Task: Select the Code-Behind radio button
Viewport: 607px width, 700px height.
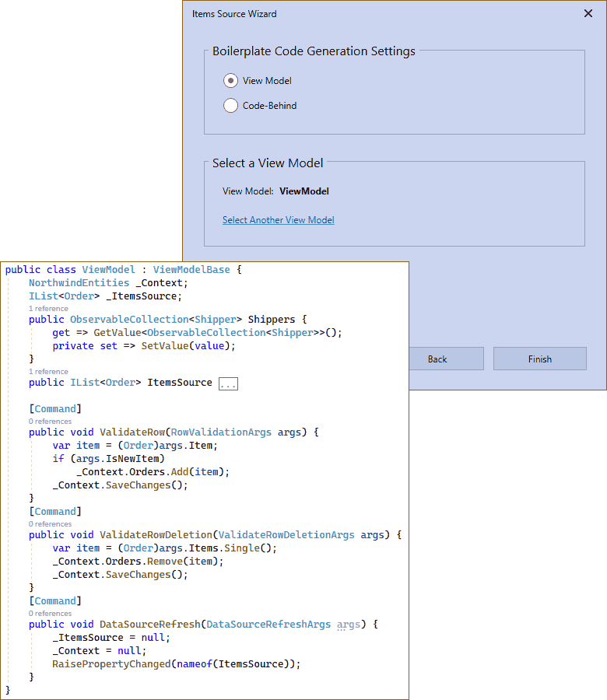Action: (230, 106)
